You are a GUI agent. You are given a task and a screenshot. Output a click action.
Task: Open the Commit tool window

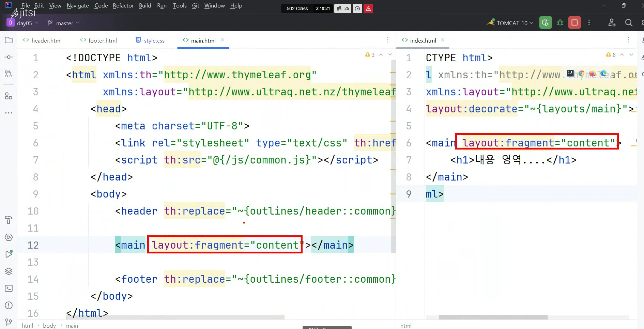pyautogui.click(x=9, y=57)
